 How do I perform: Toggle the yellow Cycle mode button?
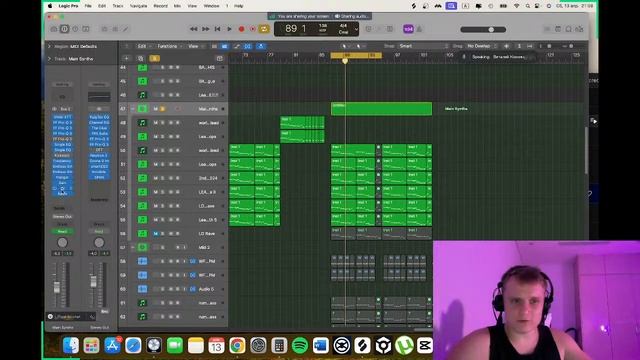[264, 29]
